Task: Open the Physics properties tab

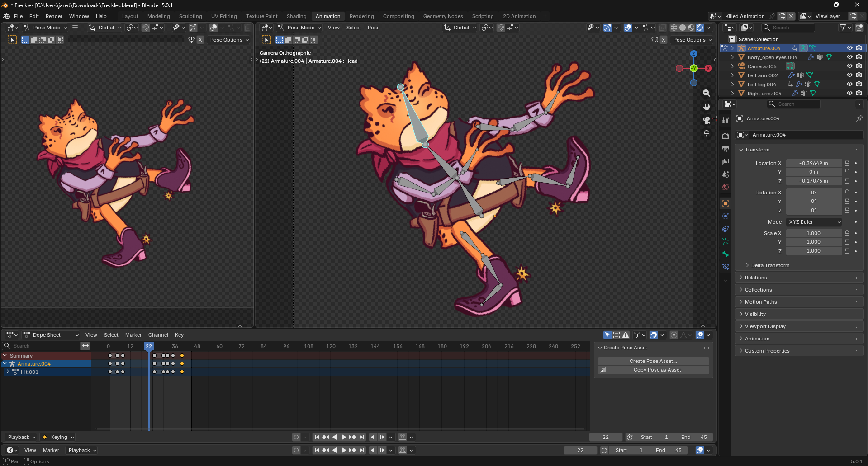Action: click(x=726, y=216)
